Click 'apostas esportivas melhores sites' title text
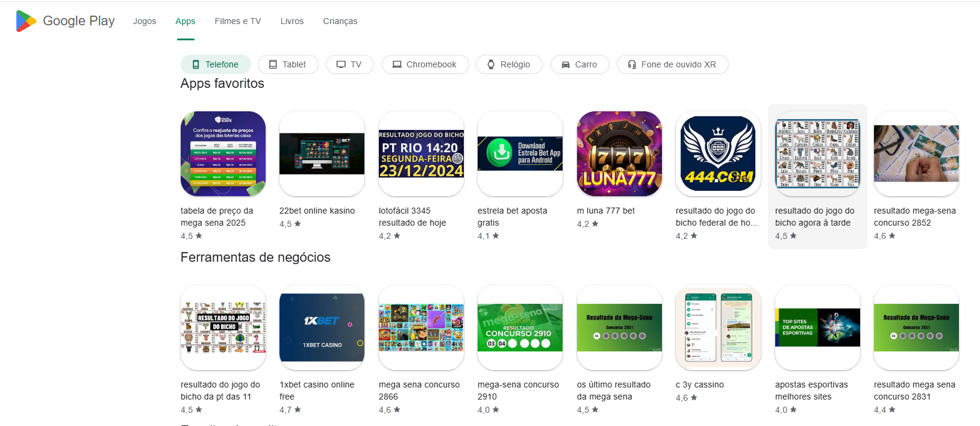 [x=811, y=390]
